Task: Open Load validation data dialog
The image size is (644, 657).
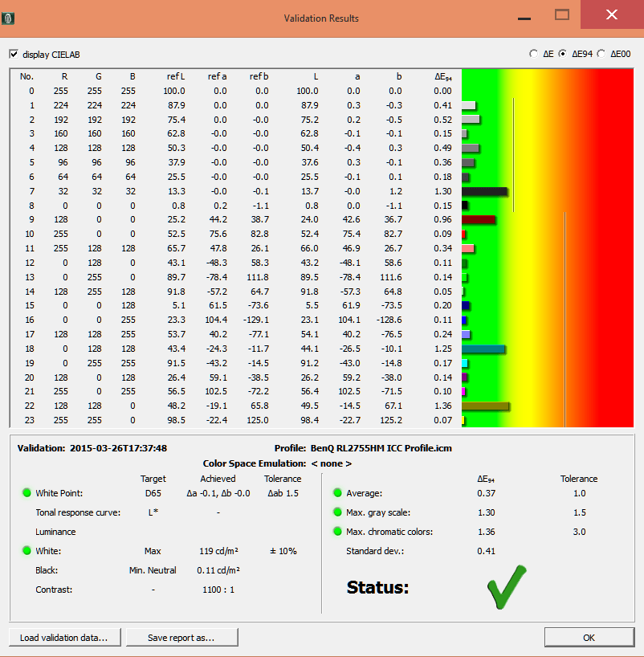Action: pyautogui.click(x=64, y=638)
